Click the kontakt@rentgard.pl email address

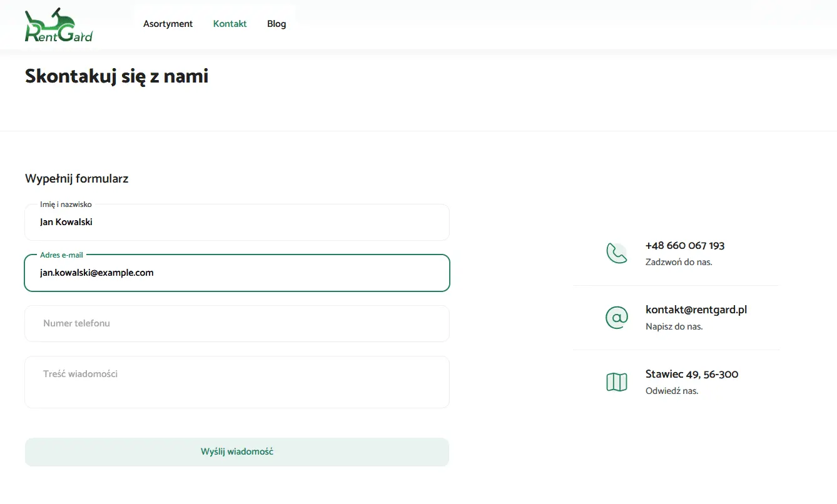tap(696, 310)
